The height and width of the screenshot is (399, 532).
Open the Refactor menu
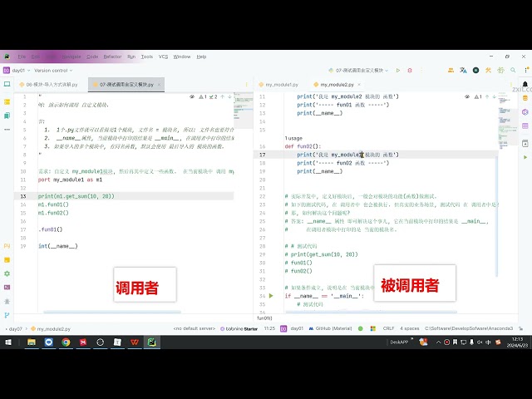(x=112, y=57)
